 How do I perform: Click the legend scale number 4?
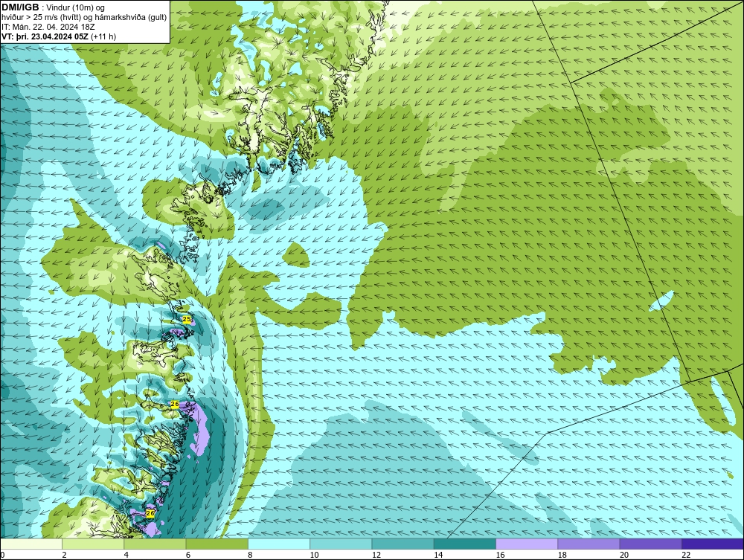pos(126,555)
